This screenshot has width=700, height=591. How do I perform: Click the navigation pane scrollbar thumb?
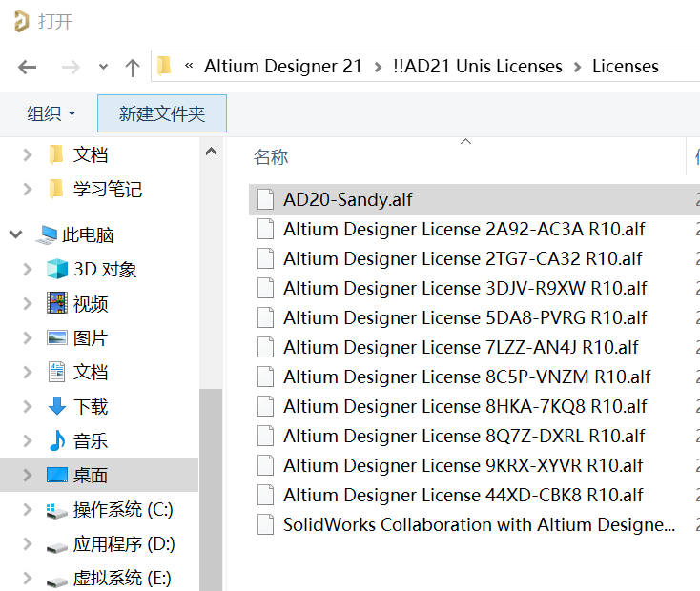(211, 490)
